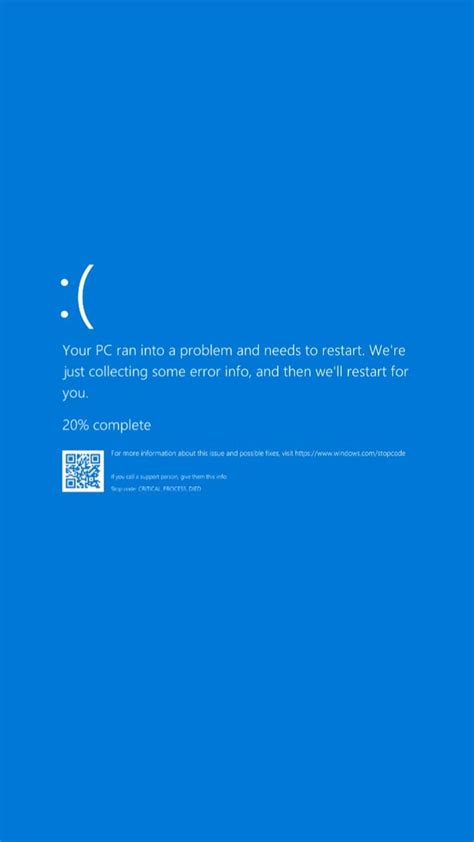Click the 'Stop code' label
Screen dimensions: 474x842
(x=123, y=489)
